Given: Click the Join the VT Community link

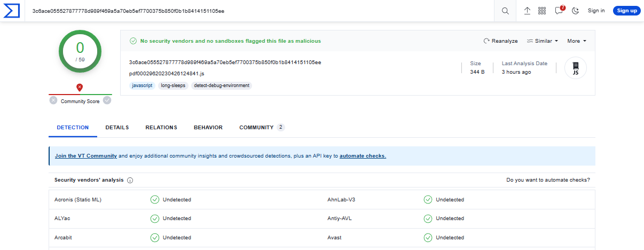Looking at the screenshot, I should (x=86, y=156).
